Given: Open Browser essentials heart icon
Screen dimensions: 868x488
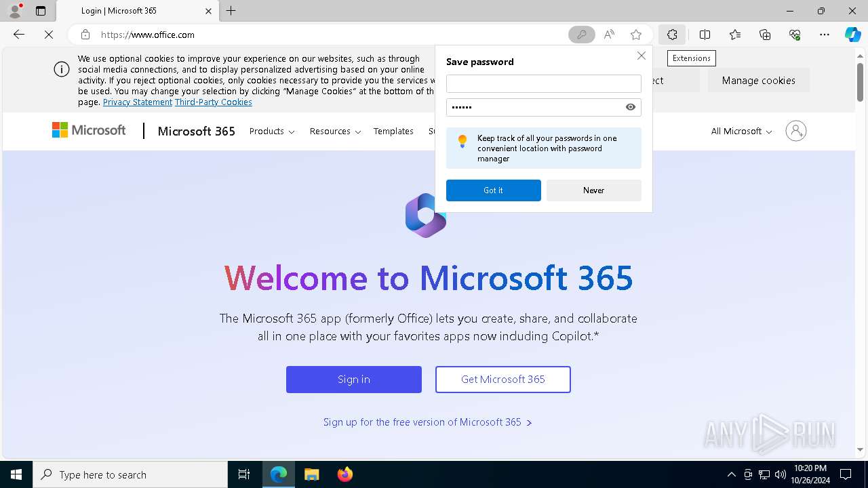Looking at the screenshot, I should click(x=795, y=35).
